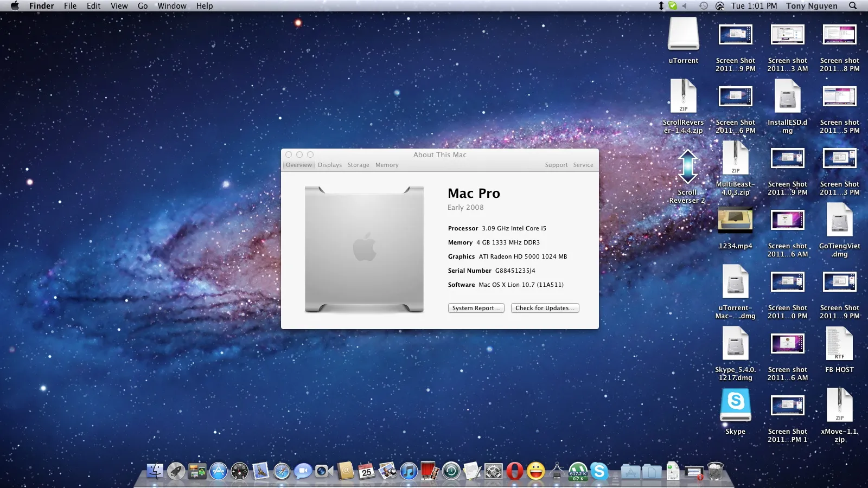Launch Opera from the Dock
This screenshot has height=488, width=868.
(x=514, y=472)
